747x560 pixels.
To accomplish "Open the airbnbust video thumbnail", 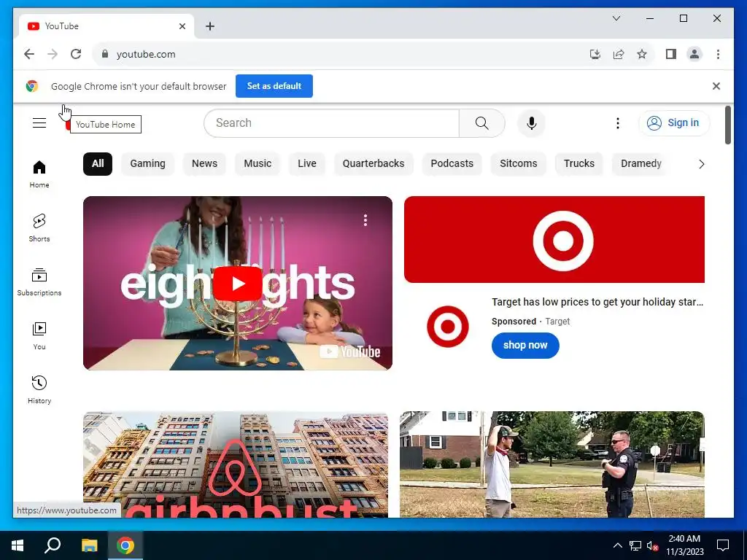I will point(236,464).
